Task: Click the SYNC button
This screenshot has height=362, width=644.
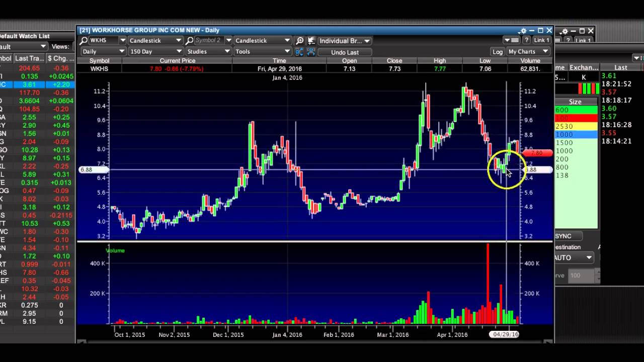Action: tap(568, 236)
